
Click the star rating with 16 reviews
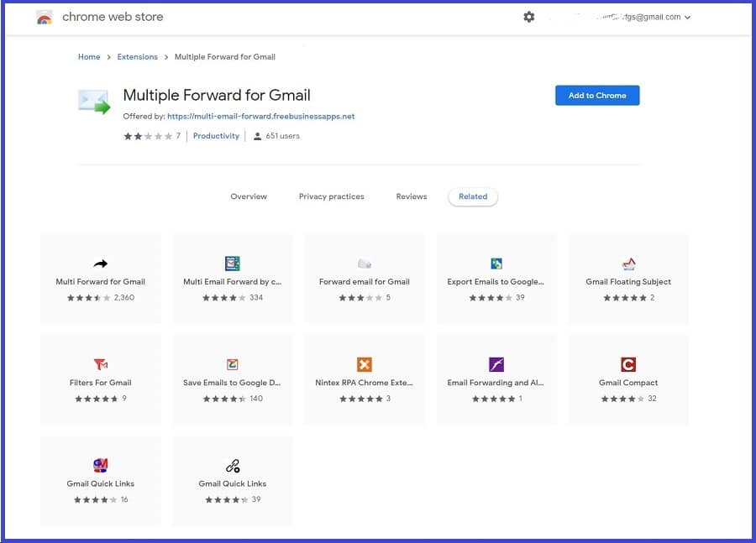click(x=95, y=499)
